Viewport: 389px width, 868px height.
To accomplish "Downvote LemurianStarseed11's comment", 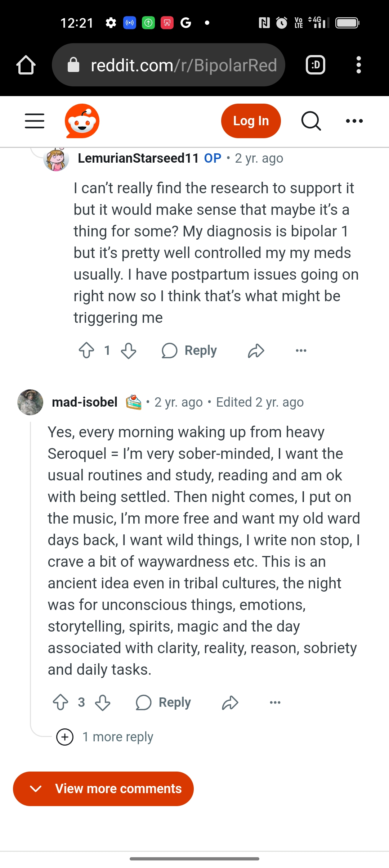I will point(129,350).
